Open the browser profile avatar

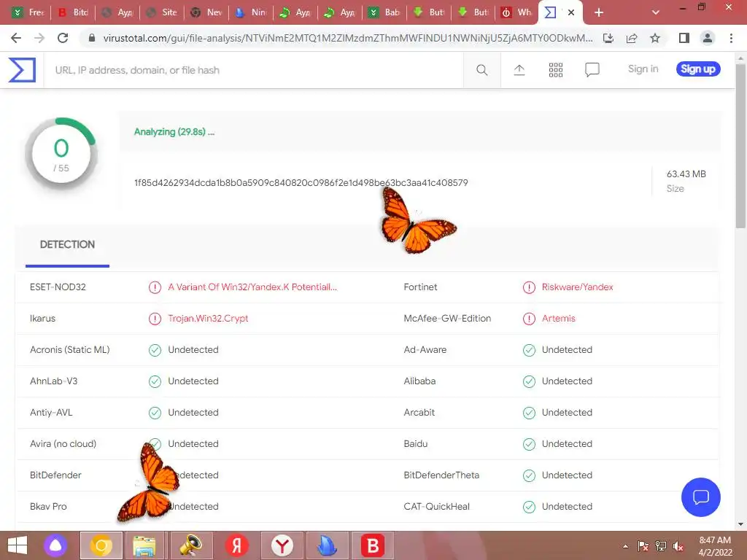tap(708, 38)
